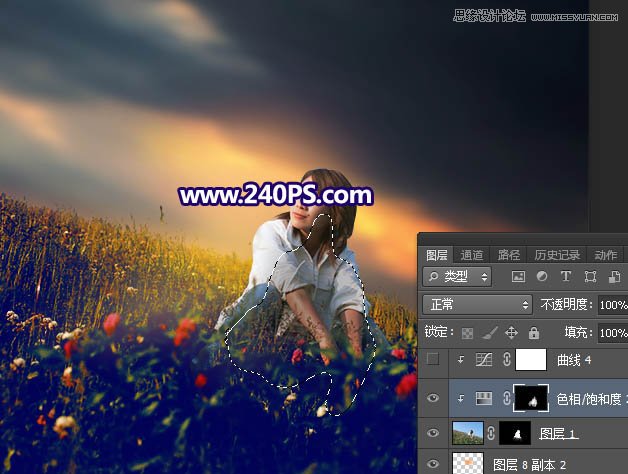Viewport: 628px width, 474px height.
Task: Hide the 色相/饱和度 adjustment layer
Action: coord(432,397)
